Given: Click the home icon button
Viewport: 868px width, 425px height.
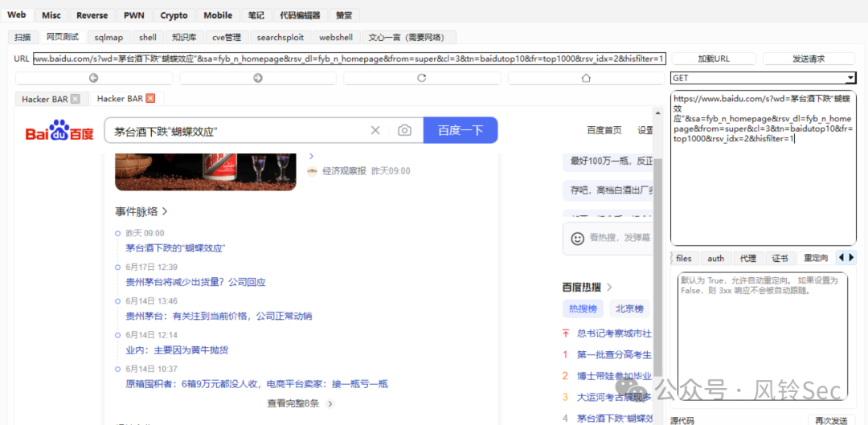Looking at the screenshot, I should pos(586,78).
